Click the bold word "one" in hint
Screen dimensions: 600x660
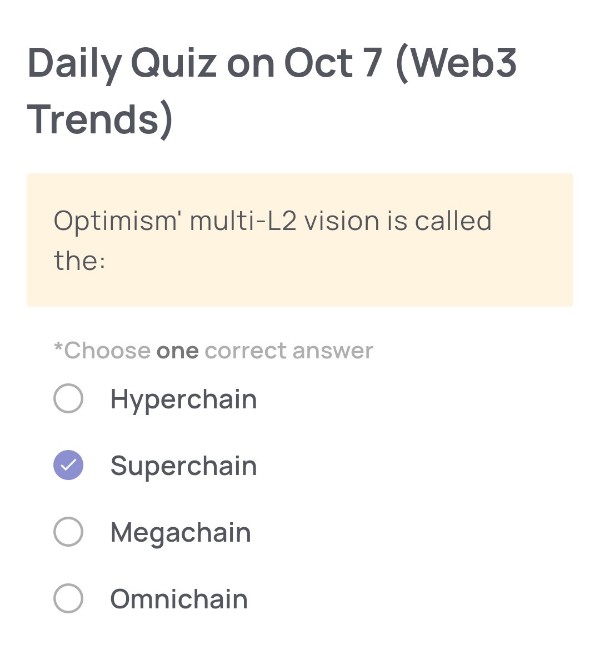point(177,351)
